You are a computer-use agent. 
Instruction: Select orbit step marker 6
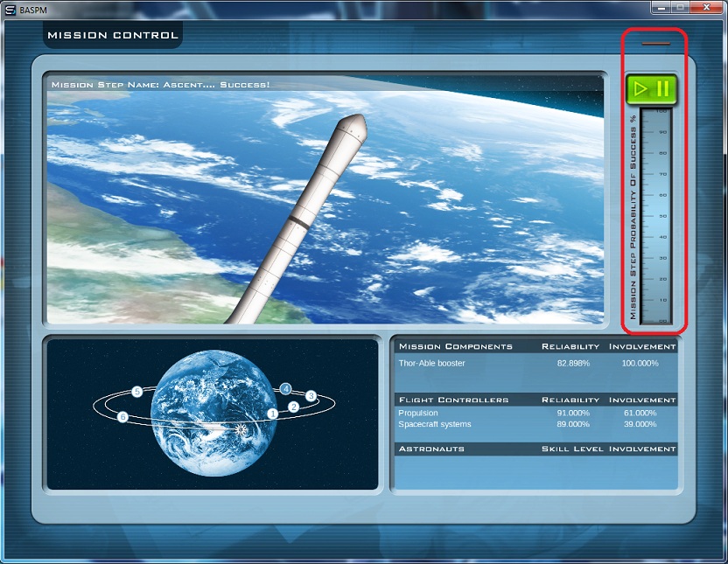pos(122,417)
